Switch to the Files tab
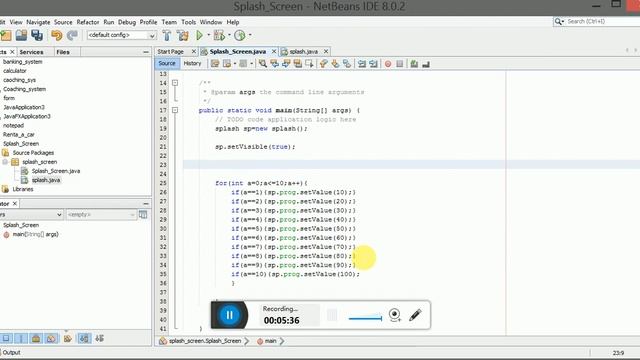Image resolution: width=640 pixels, height=360 pixels. coord(63,52)
